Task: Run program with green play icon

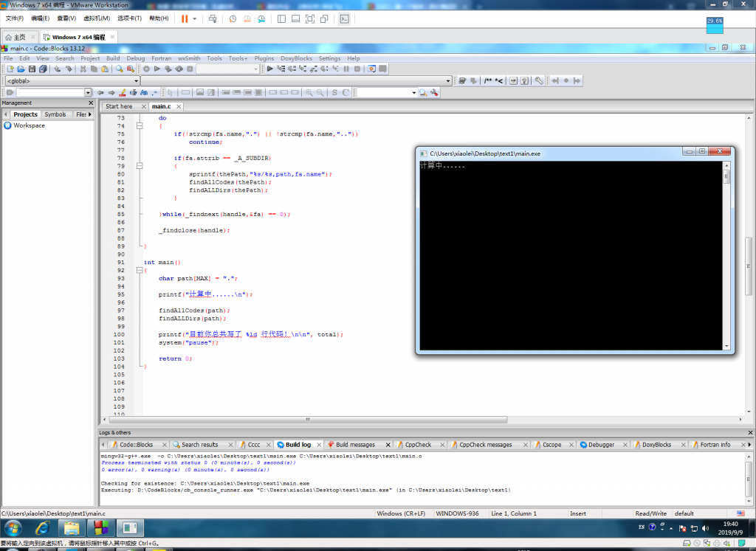Action: (x=157, y=69)
